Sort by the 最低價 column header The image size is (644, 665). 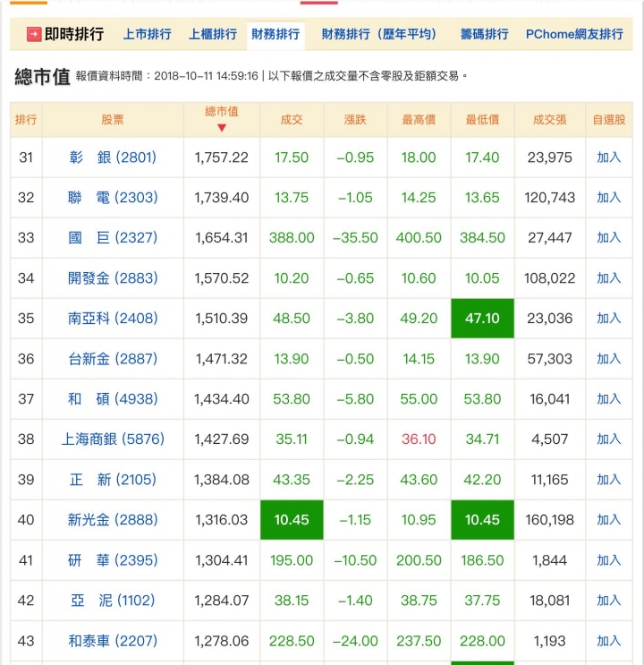pyautogui.click(x=482, y=120)
